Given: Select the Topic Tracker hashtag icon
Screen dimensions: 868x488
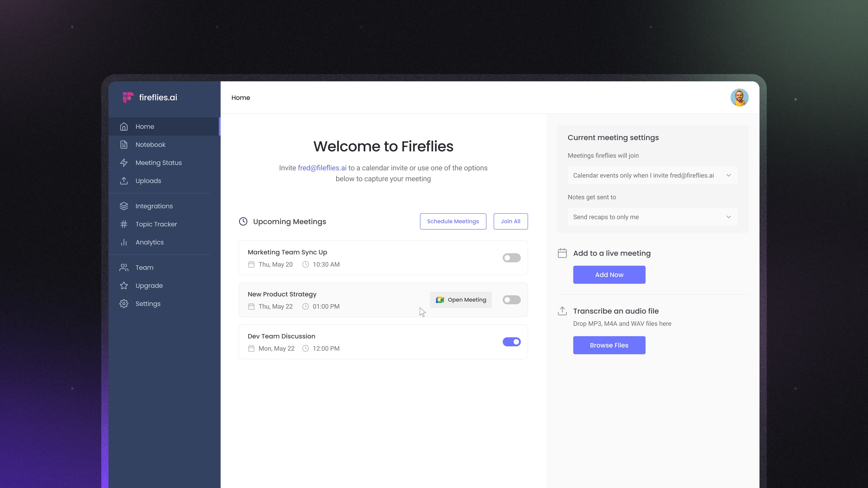Looking at the screenshot, I should 124,224.
